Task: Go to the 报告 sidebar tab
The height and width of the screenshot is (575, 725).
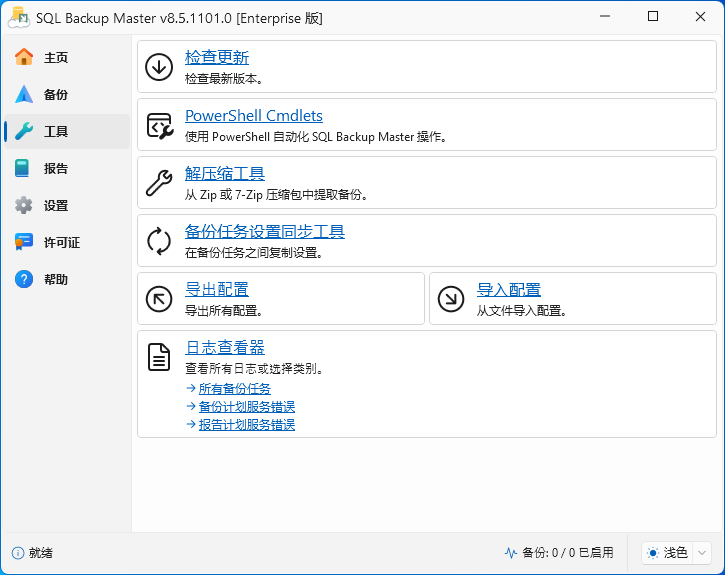Action: click(x=68, y=168)
